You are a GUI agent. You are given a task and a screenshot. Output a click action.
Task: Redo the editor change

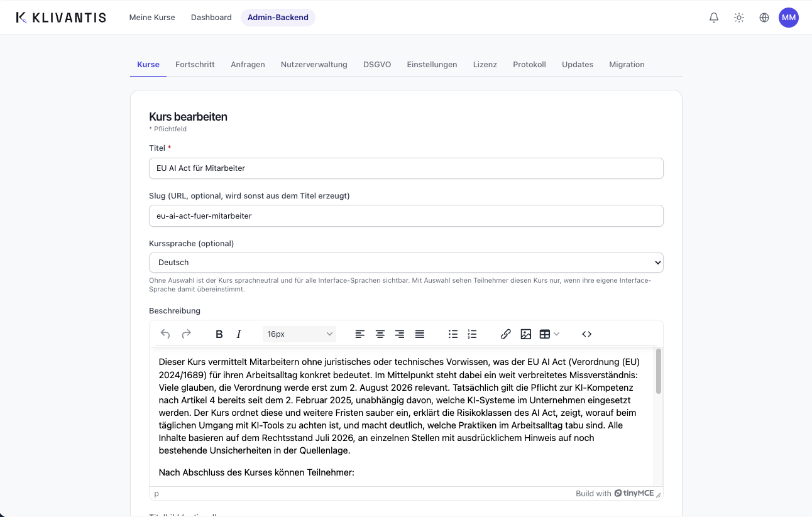tap(186, 334)
